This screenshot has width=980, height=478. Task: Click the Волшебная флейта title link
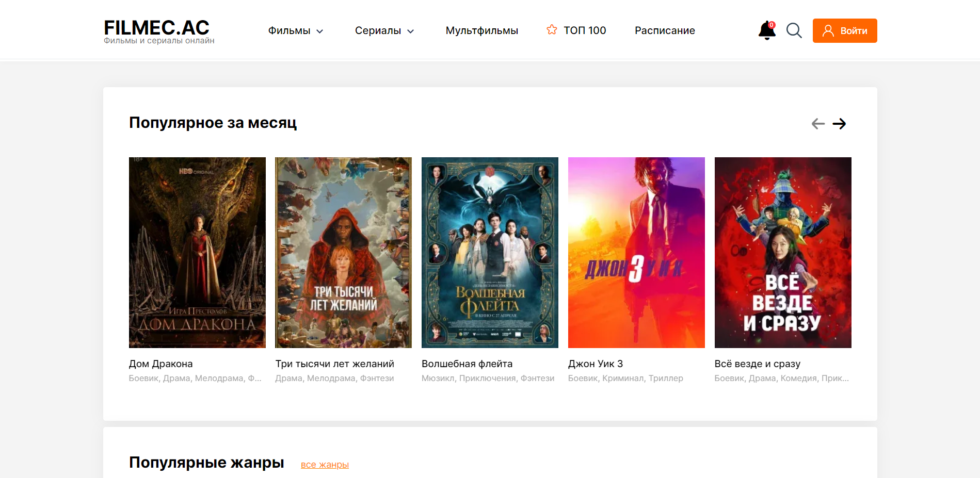467,364
